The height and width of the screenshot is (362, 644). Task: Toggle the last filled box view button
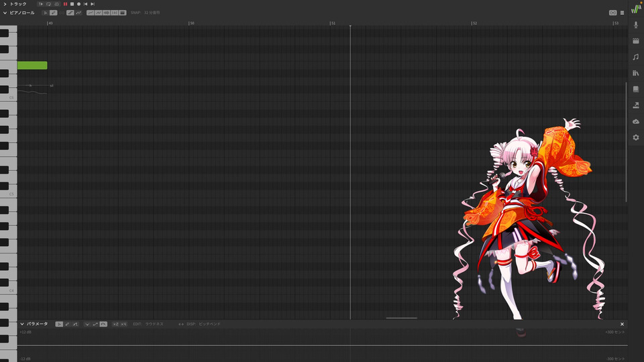pyautogui.click(x=122, y=13)
